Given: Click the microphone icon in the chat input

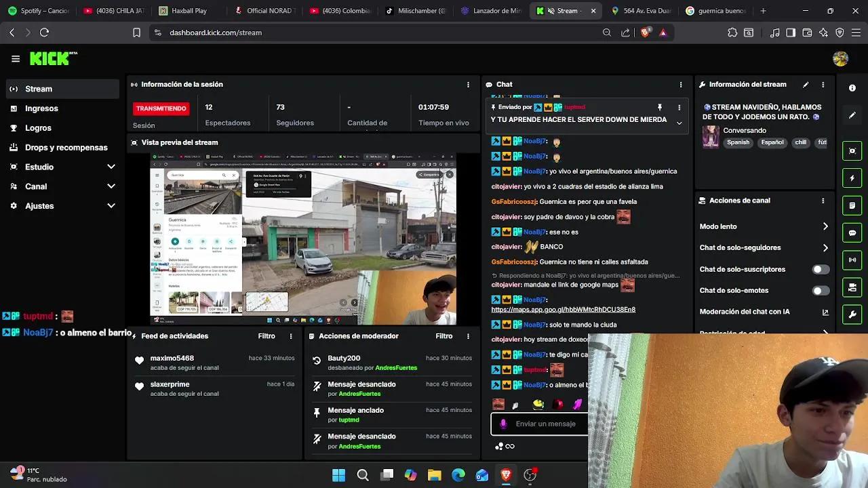Looking at the screenshot, I should [x=502, y=423].
